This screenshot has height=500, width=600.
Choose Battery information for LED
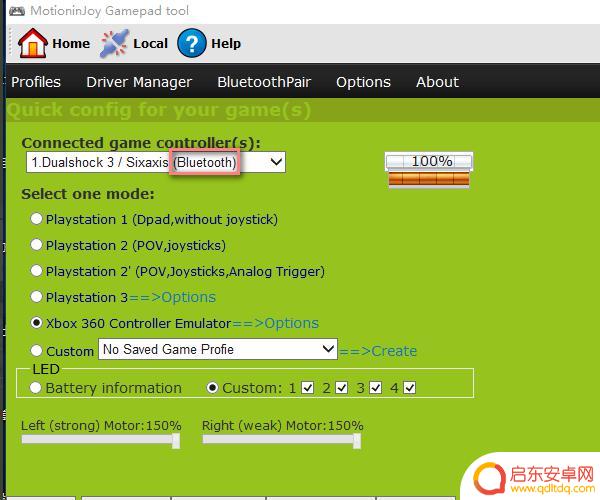coord(36,388)
